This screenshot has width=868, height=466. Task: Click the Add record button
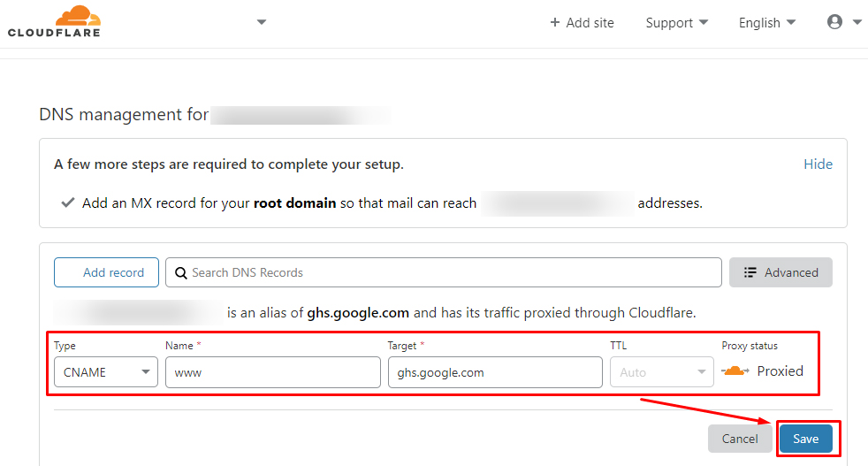coord(106,272)
